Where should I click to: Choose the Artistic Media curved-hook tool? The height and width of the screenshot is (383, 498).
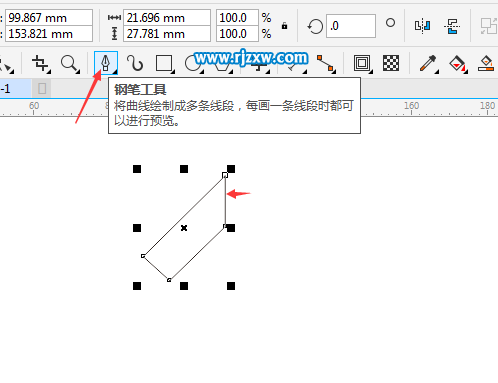pos(135,63)
